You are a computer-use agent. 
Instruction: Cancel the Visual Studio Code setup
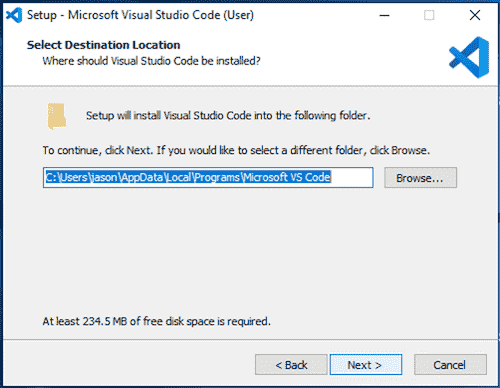click(x=450, y=365)
